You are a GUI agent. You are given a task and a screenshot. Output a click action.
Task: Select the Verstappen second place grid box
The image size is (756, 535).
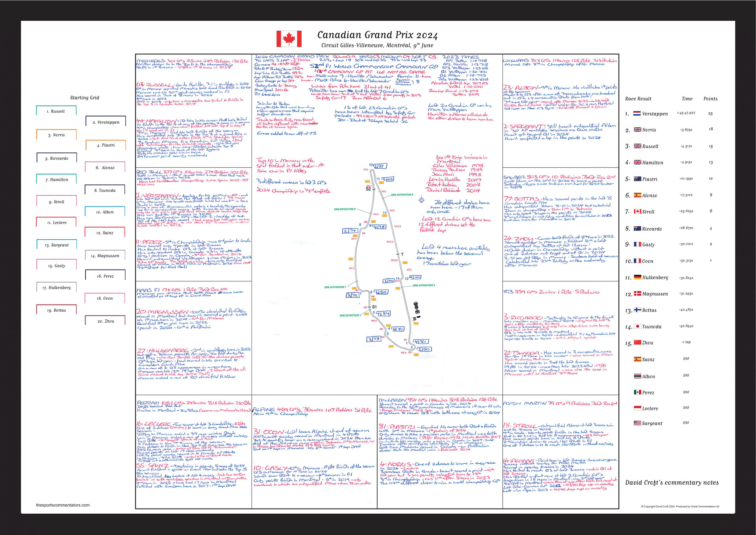click(x=106, y=122)
